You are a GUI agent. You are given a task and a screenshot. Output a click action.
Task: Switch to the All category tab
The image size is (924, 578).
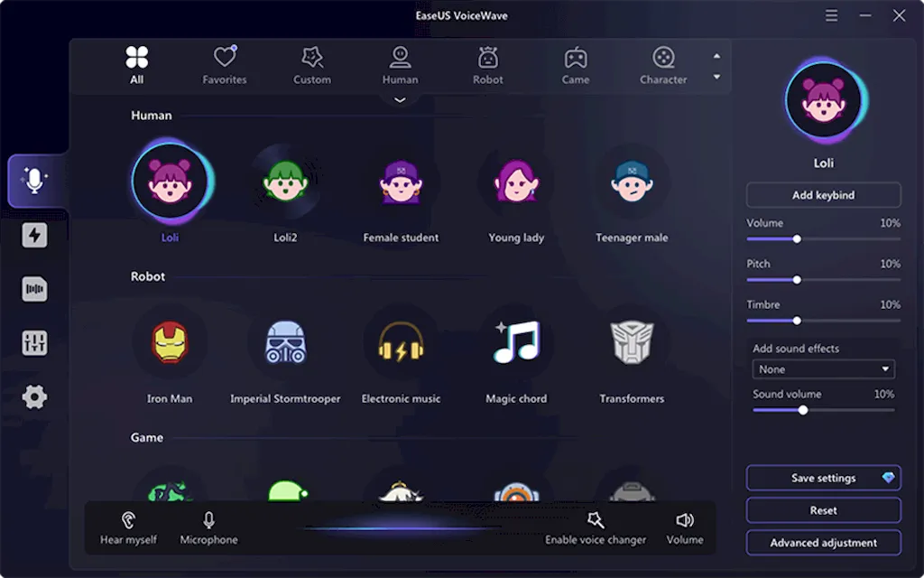[x=137, y=65]
